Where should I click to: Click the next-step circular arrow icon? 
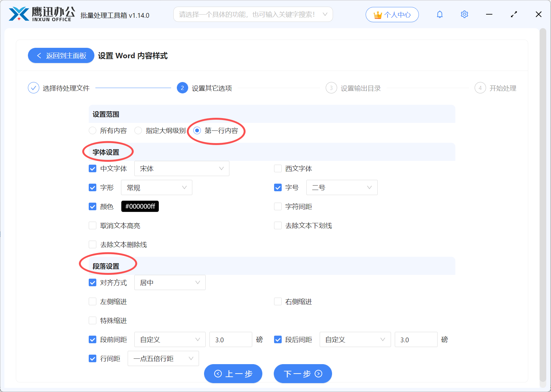(x=318, y=374)
